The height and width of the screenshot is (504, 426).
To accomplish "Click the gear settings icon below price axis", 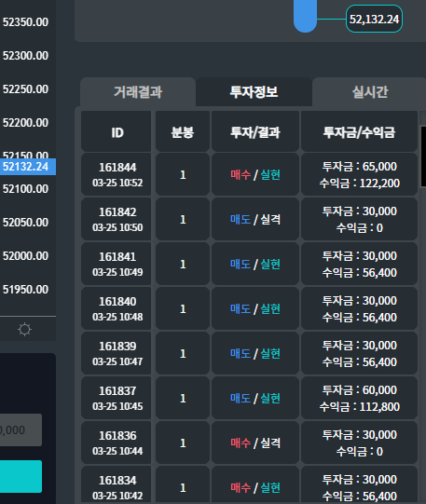I will (x=25, y=330).
